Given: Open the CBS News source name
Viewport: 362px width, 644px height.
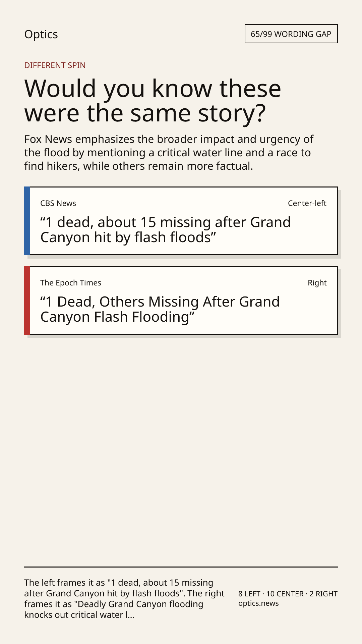Looking at the screenshot, I should click(58, 203).
